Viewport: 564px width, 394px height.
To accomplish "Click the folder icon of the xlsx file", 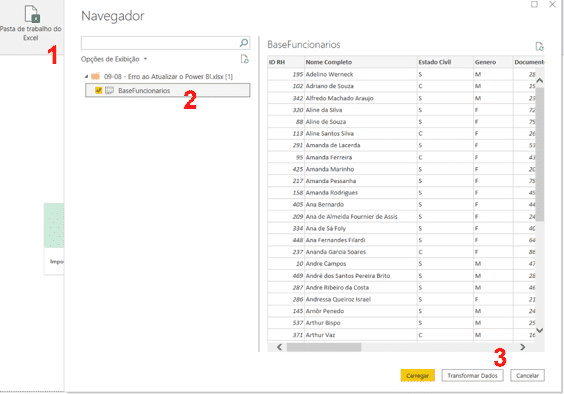I will tap(95, 76).
